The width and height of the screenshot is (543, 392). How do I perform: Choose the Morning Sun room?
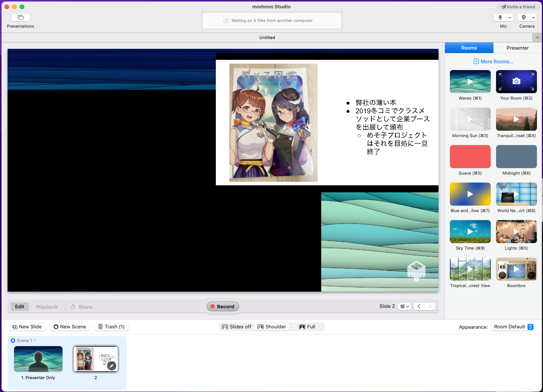(470, 119)
